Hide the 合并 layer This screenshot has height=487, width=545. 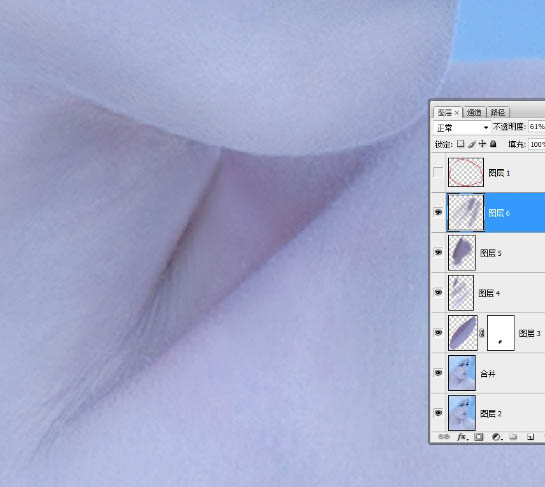(x=439, y=373)
